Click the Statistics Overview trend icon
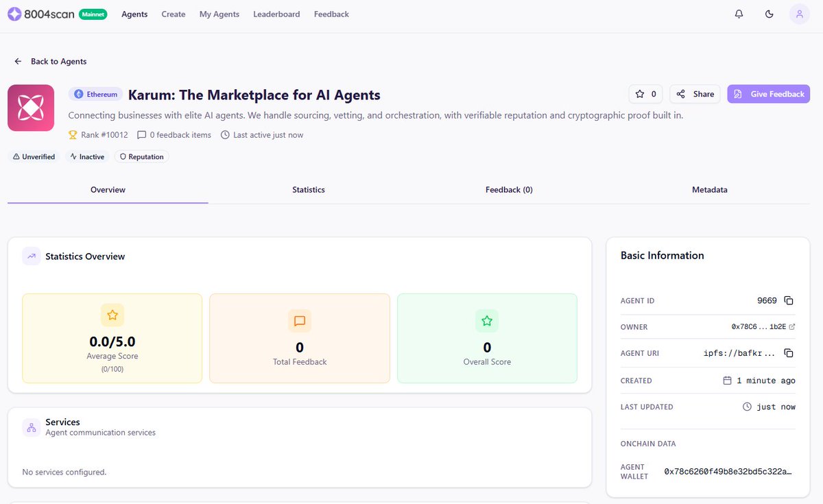This screenshot has height=504, width=823. 31,256
